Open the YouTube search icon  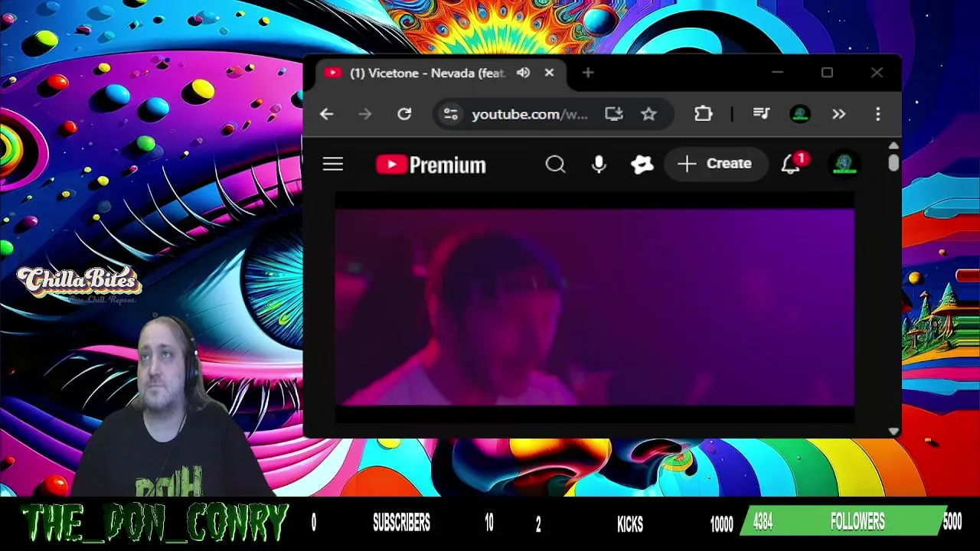tap(556, 164)
